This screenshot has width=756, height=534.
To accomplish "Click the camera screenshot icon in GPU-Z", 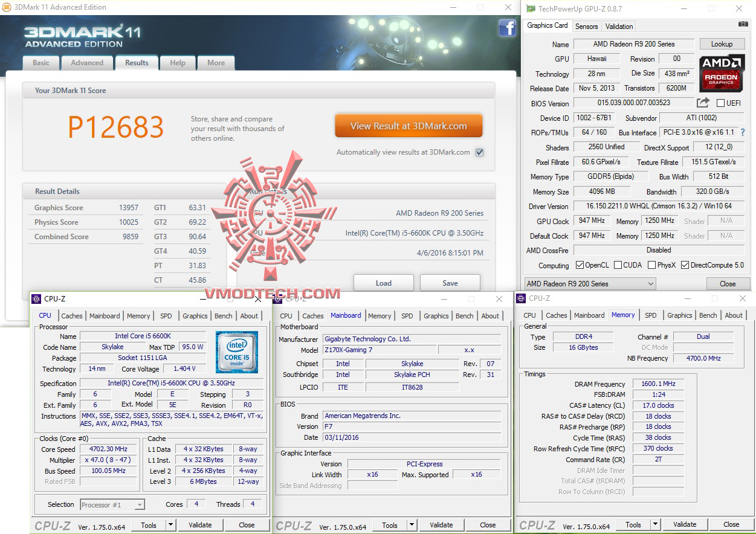I will [x=743, y=24].
